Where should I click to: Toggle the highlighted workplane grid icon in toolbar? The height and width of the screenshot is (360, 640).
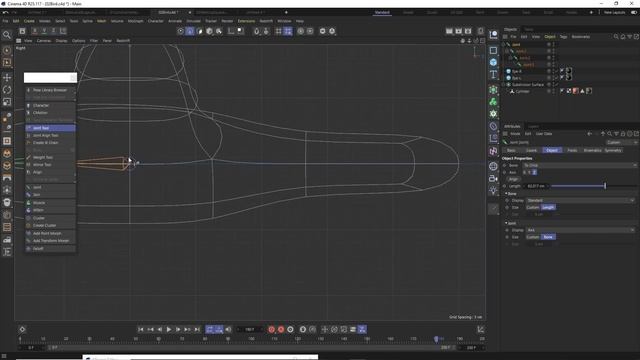click(288, 31)
